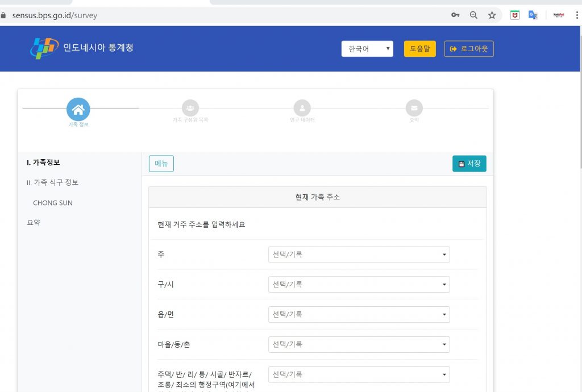
Task: Click the home step icon 가족 정보
Action: (78, 109)
